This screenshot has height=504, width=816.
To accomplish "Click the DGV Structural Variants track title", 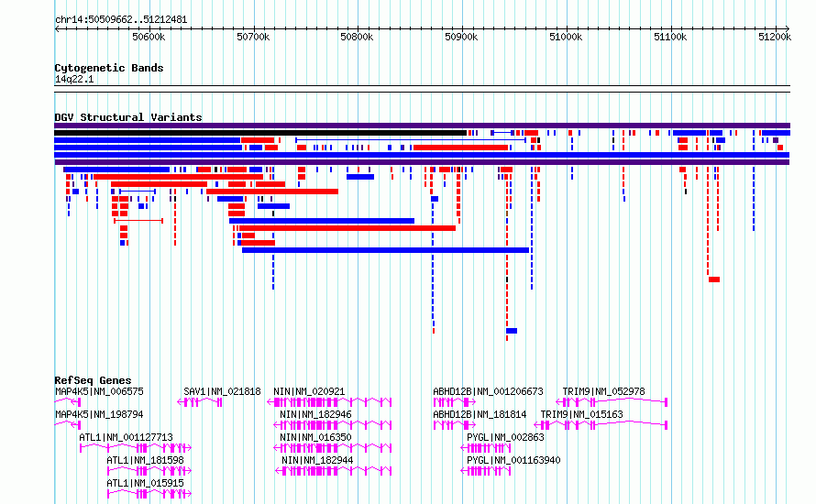I will (128, 117).
